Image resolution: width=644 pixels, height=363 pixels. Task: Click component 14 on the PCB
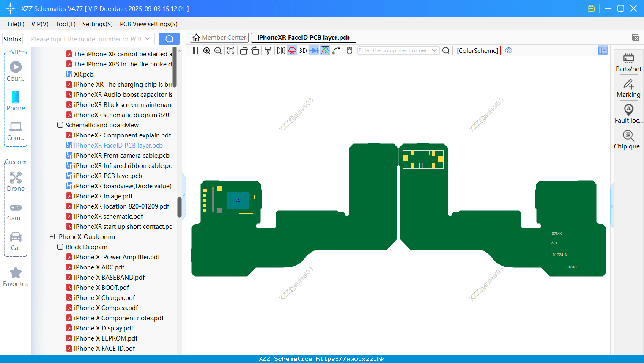click(238, 200)
